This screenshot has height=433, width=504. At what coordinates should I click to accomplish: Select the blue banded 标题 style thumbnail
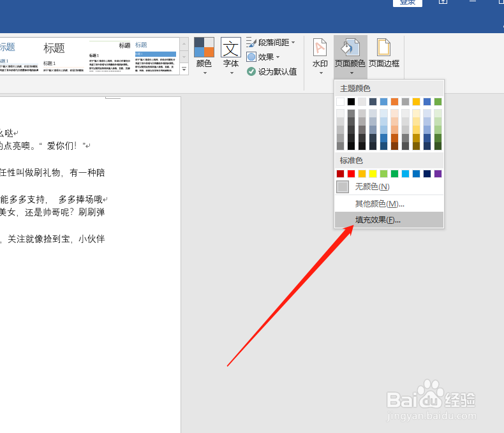pyautogui.click(x=155, y=56)
